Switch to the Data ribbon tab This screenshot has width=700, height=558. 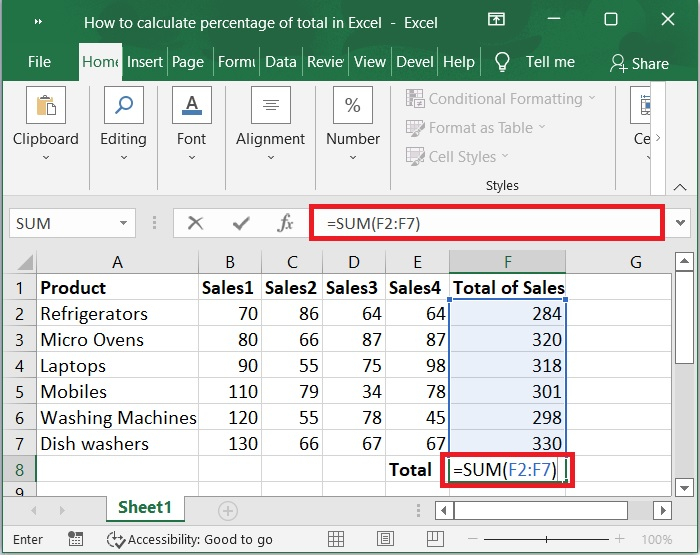pyautogui.click(x=280, y=62)
